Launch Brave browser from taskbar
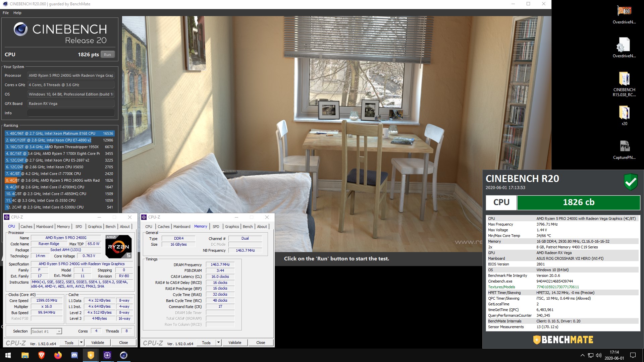This screenshot has width=644, height=362. (41, 355)
